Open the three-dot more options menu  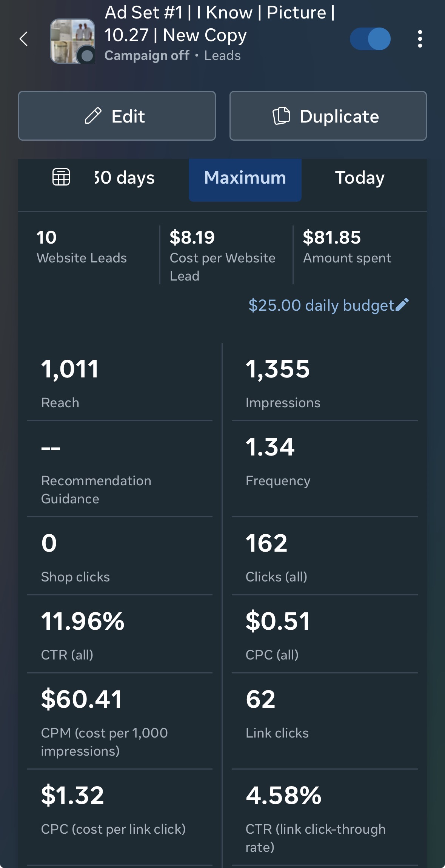tap(420, 39)
